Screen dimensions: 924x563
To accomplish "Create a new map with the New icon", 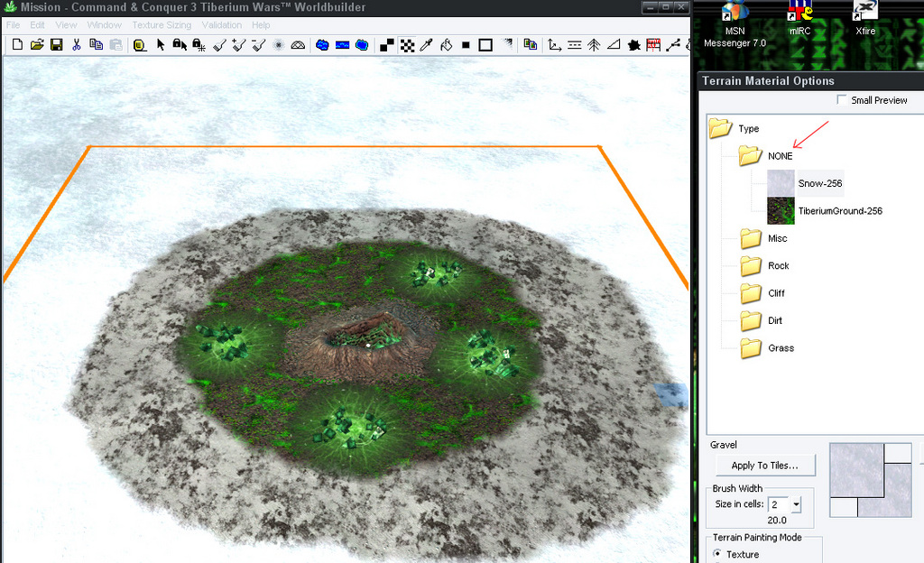I will click(x=17, y=45).
